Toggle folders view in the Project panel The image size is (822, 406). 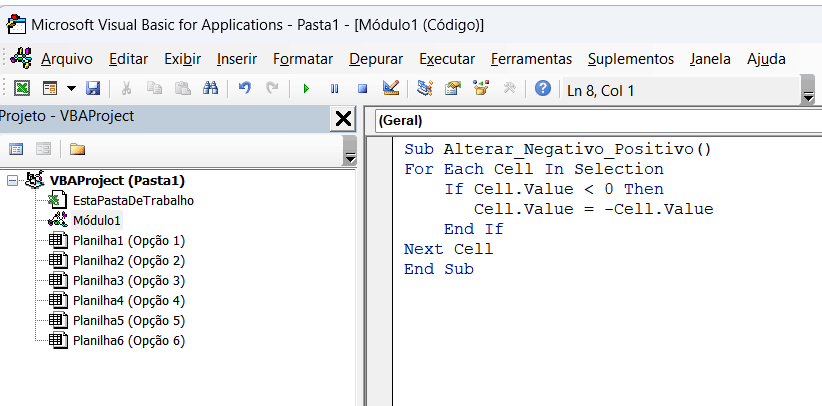point(77,149)
